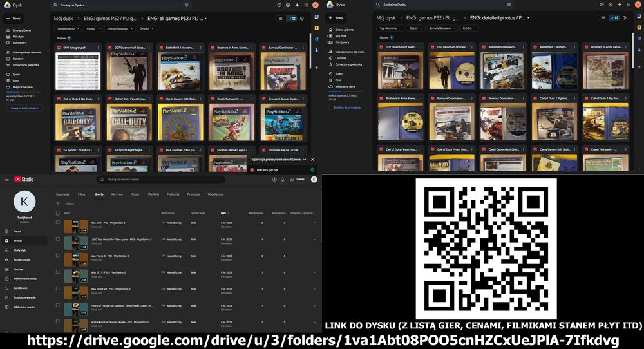Open Udostępnione dla mnie in left Drive sidebar
Screen dimensions: 644x349
24,53
